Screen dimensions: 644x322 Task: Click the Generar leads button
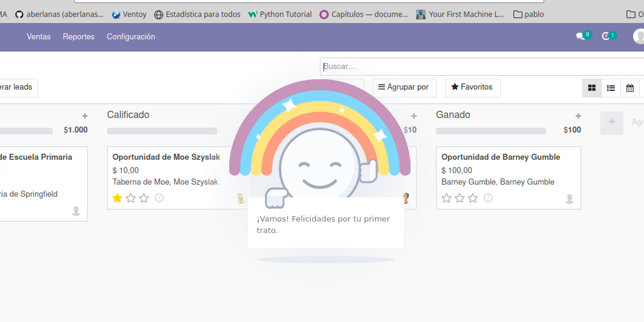[x=18, y=88]
